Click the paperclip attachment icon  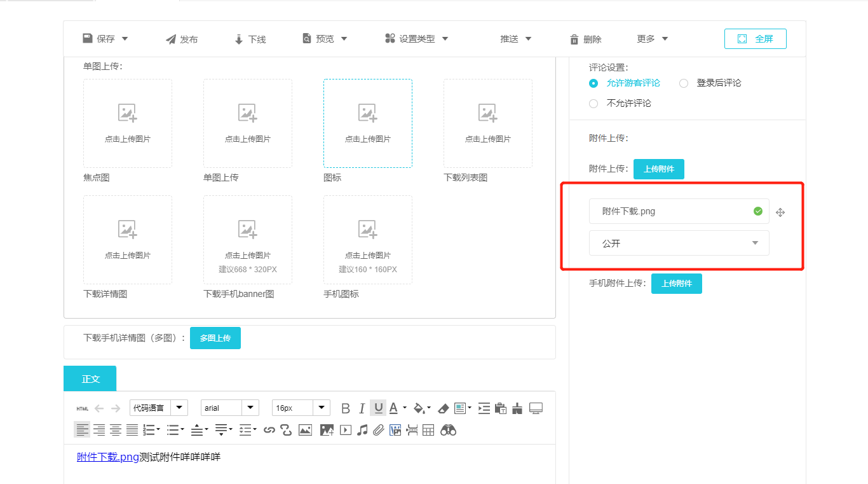(x=378, y=431)
